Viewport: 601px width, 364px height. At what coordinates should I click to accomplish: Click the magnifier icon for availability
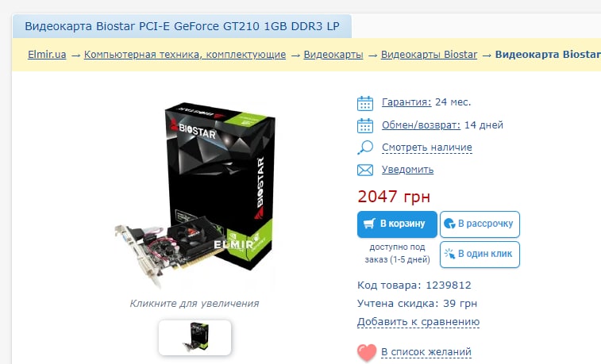click(x=365, y=148)
